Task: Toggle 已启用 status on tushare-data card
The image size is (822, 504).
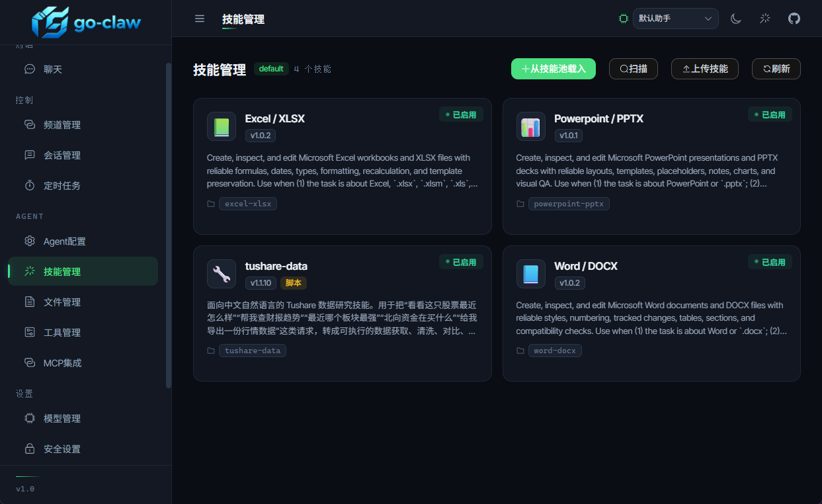Action: coord(461,262)
